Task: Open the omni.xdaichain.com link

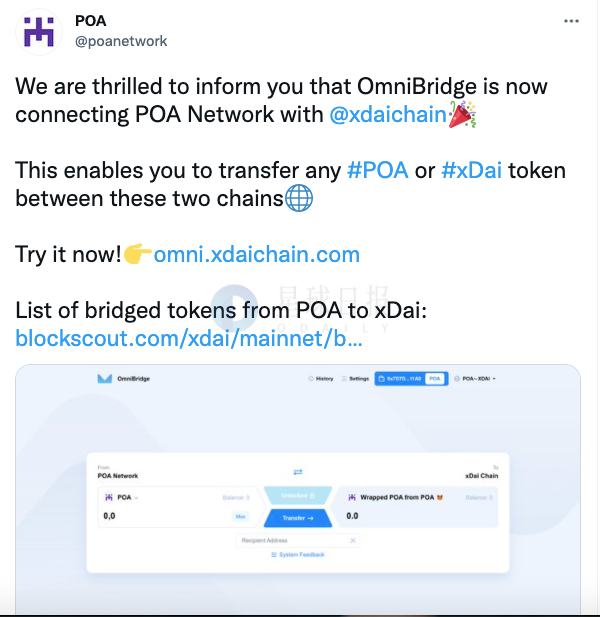Action: click(256, 254)
